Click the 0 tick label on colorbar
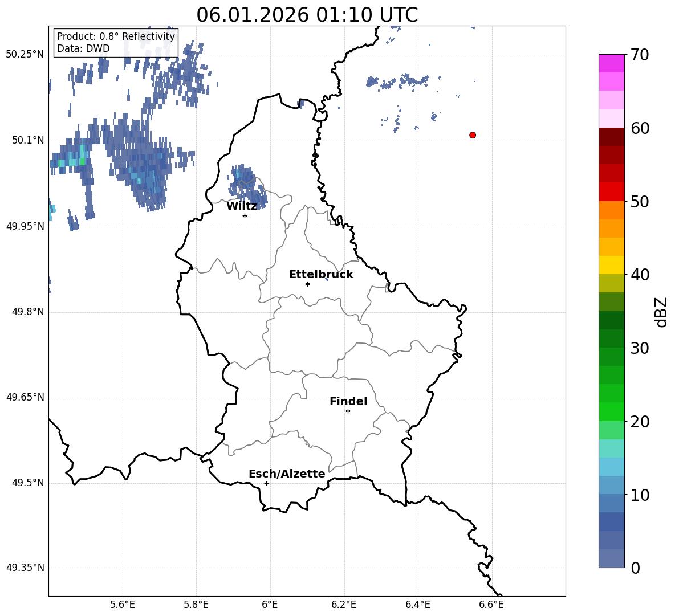The height and width of the screenshot is (616, 675). click(636, 568)
